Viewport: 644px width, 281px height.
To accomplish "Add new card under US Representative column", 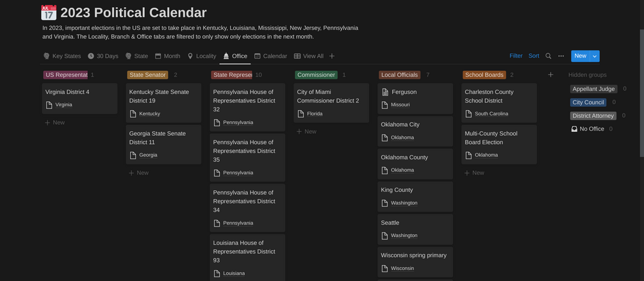I will click(55, 122).
